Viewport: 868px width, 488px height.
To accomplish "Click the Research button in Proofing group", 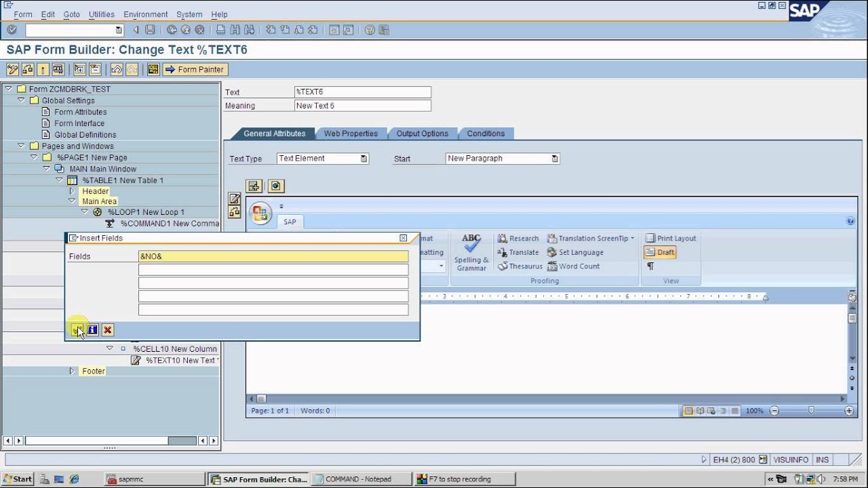I will point(518,239).
